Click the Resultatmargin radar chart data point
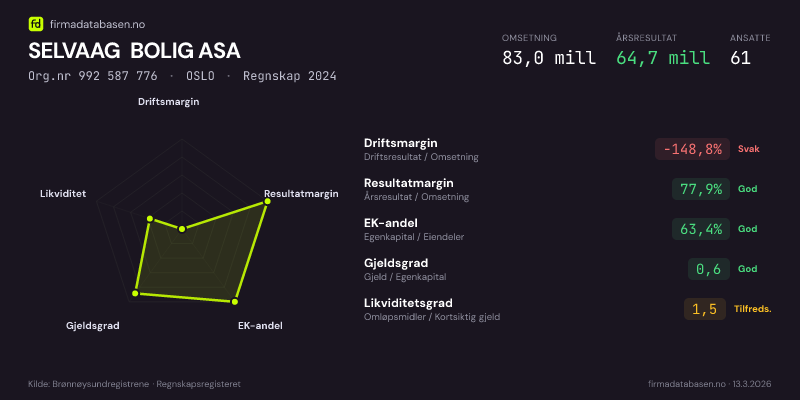Image resolution: width=800 pixels, height=400 pixels. (x=267, y=202)
